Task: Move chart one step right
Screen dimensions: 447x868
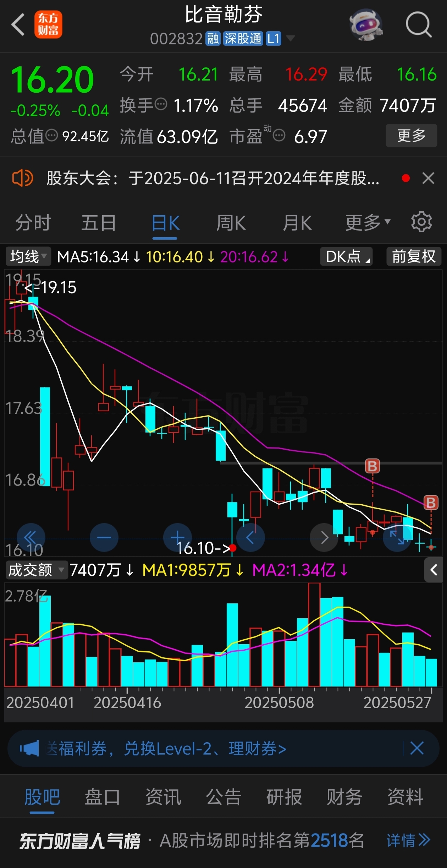Action: point(324,537)
